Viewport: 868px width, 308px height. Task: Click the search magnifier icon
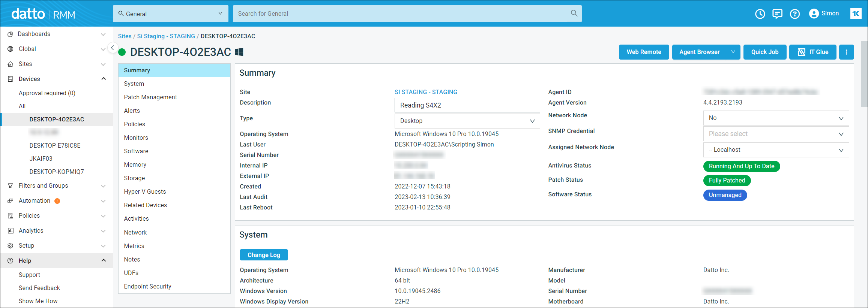tap(574, 13)
